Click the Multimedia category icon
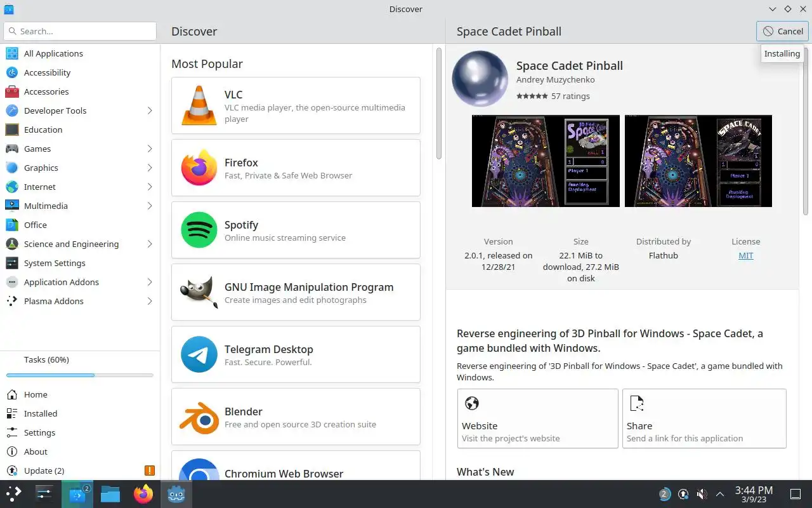Screen dimensions: 812x508 [12, 206]
